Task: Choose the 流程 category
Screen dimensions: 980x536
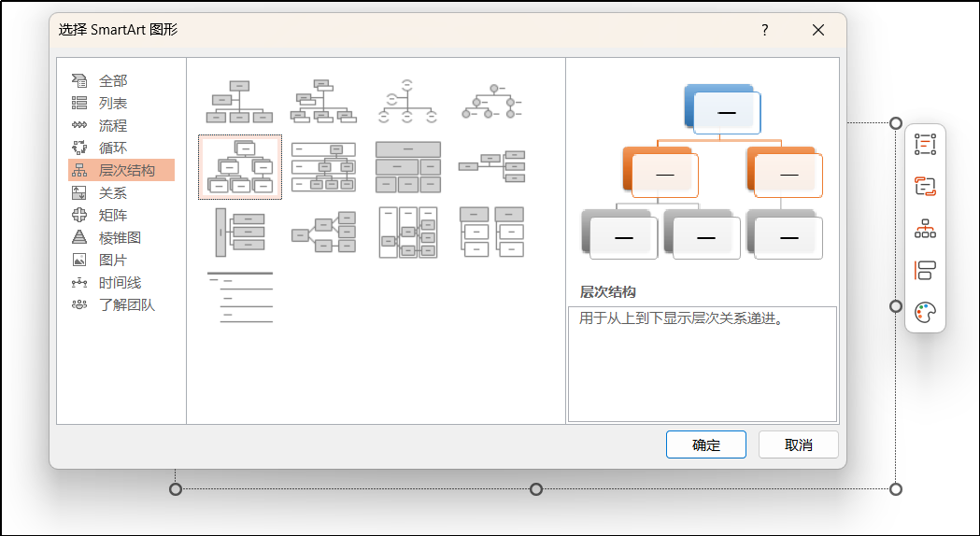Action: tap(121, 125)
